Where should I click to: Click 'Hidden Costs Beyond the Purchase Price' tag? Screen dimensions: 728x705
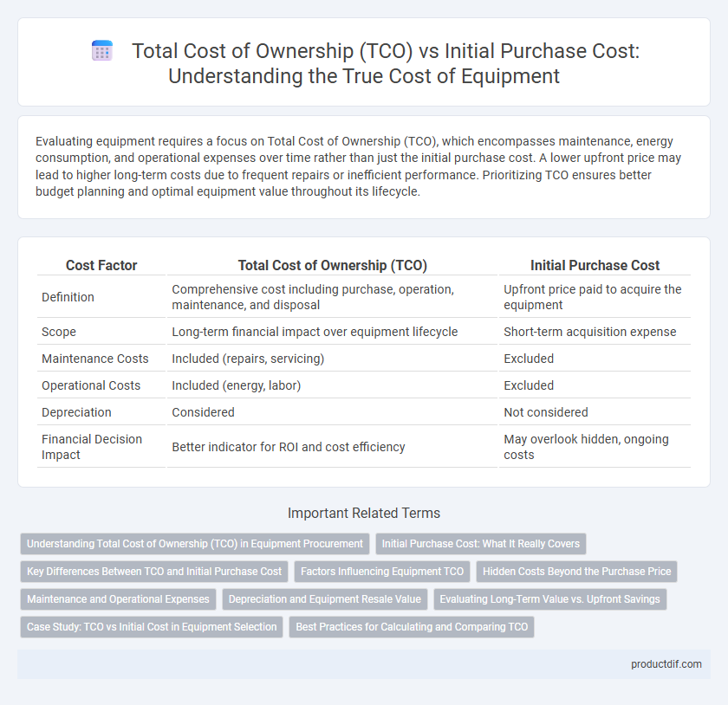pyautogui.click(x=576, y=572)
